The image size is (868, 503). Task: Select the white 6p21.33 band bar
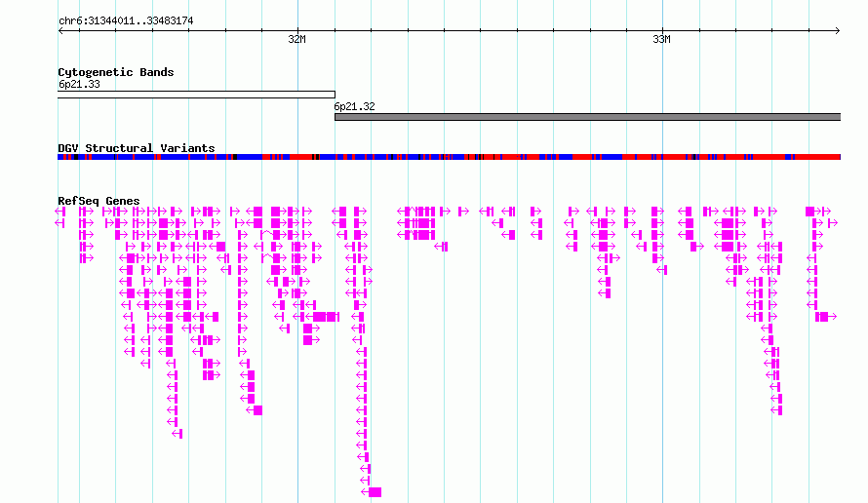pos(196,95)
